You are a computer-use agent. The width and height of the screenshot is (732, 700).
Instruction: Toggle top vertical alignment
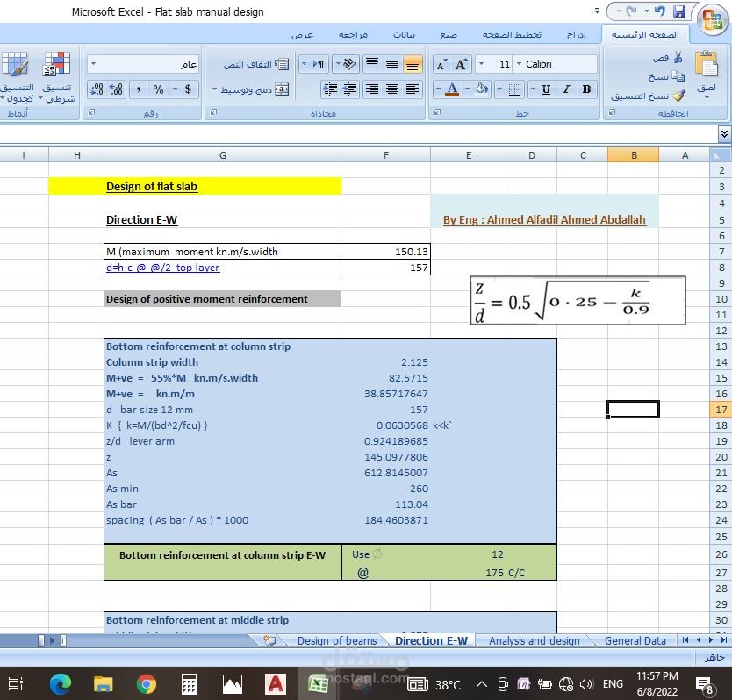pos(372,64)
